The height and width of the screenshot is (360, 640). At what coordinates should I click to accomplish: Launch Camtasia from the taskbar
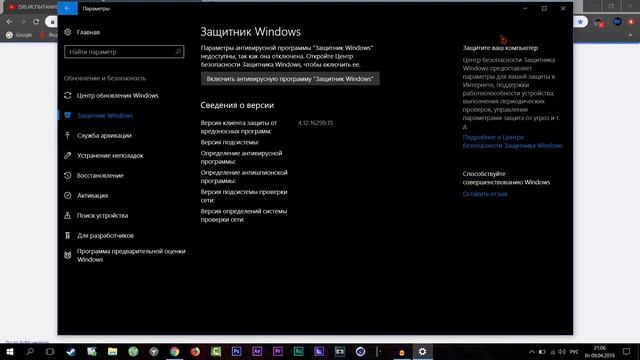coord(216,351)
